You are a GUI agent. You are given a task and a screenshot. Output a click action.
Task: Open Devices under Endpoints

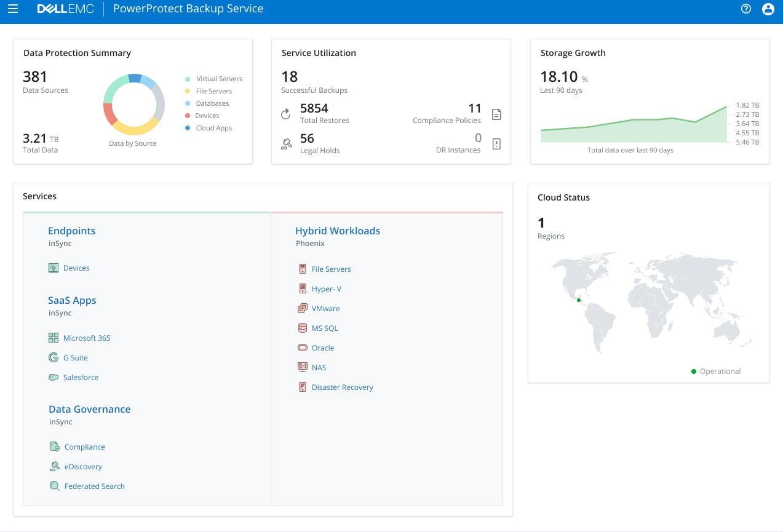pos(76,268)
